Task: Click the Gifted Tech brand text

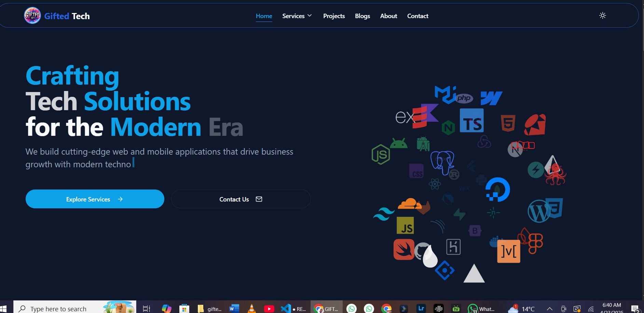Action: pos(67,16)
